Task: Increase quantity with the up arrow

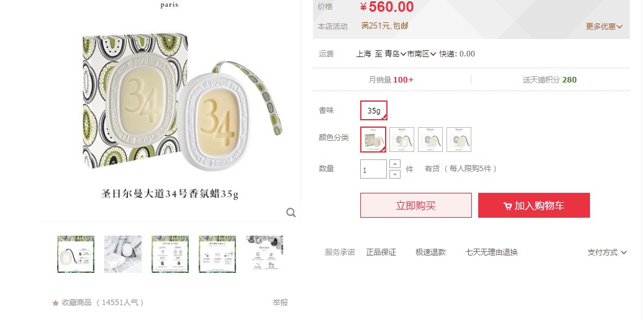Action: 395,164
